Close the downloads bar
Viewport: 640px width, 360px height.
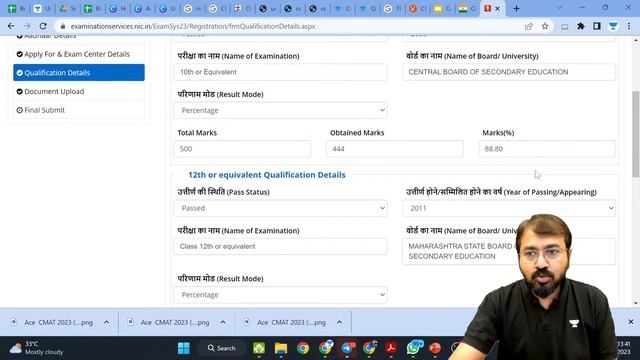631,322
